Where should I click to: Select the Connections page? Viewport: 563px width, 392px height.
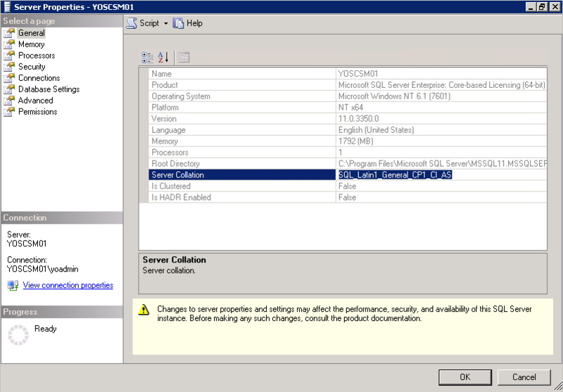coord(39,78)
